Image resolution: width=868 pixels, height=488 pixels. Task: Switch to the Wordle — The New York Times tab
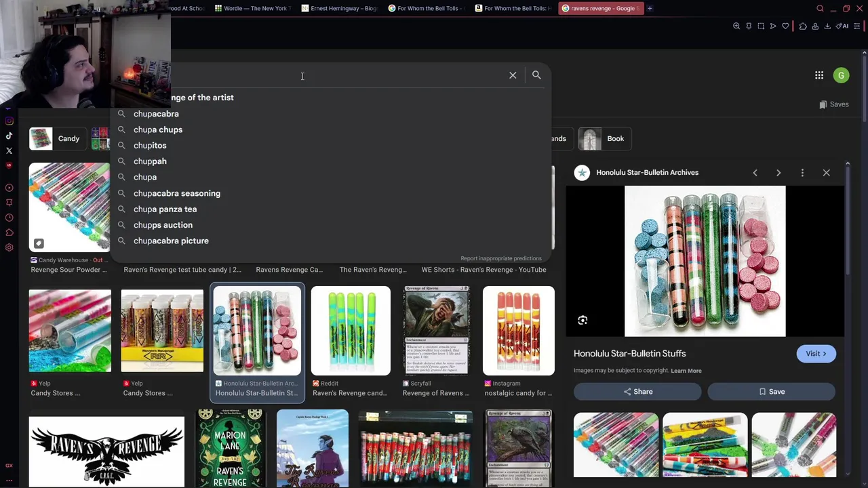(x=252, y=8)
